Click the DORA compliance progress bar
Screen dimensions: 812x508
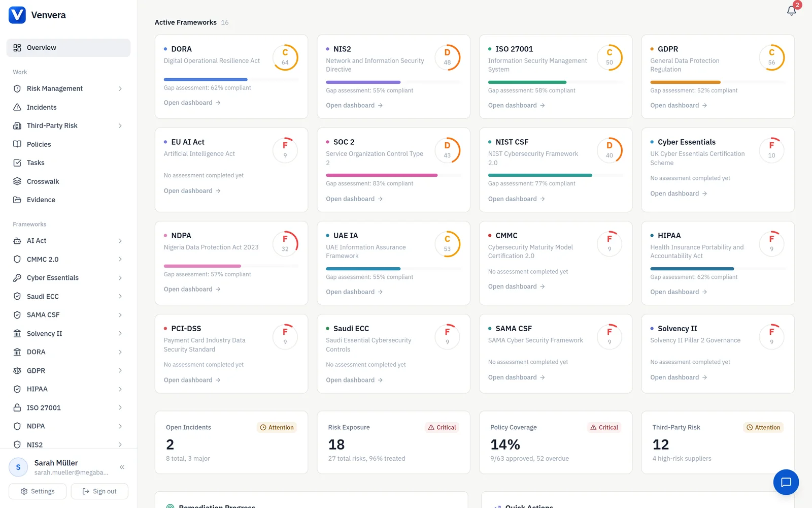[231, 79]
